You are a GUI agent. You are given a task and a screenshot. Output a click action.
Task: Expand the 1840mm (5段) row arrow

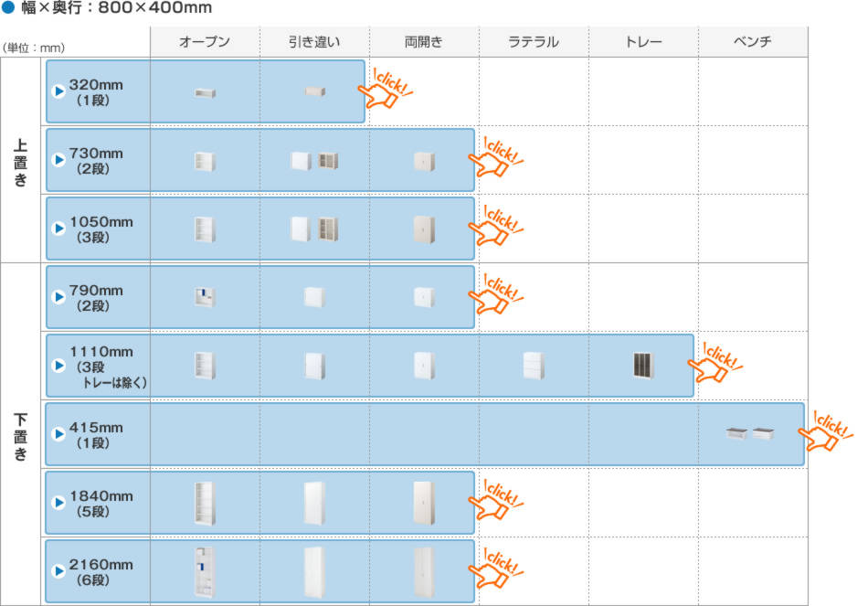coord(59,503)
